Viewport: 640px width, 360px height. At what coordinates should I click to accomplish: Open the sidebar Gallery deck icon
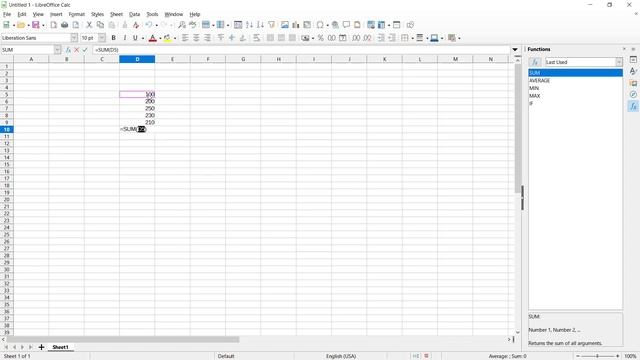point(633,83)
